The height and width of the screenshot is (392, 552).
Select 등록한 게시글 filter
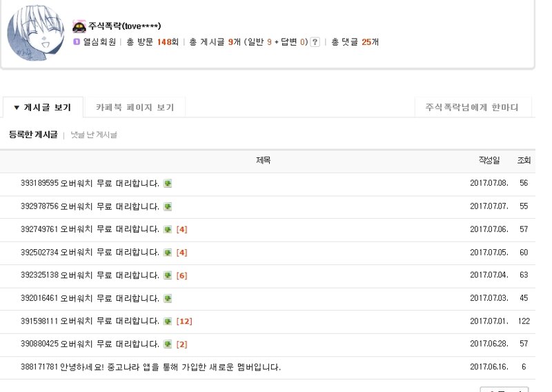point(33,135)
